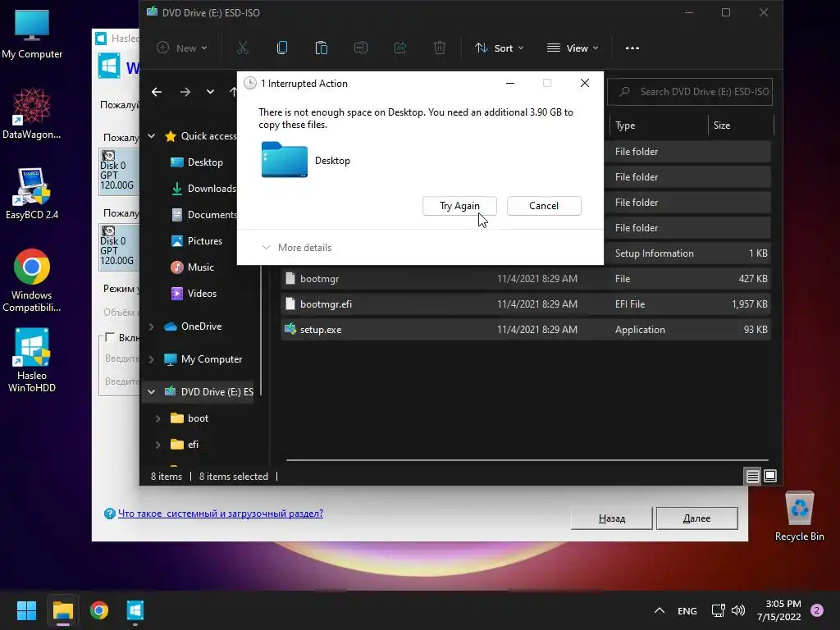The width and height of the screenshot is (840, 630).
Task: Click the Delete trash icon in toolbar
Action: click(440, 48)
